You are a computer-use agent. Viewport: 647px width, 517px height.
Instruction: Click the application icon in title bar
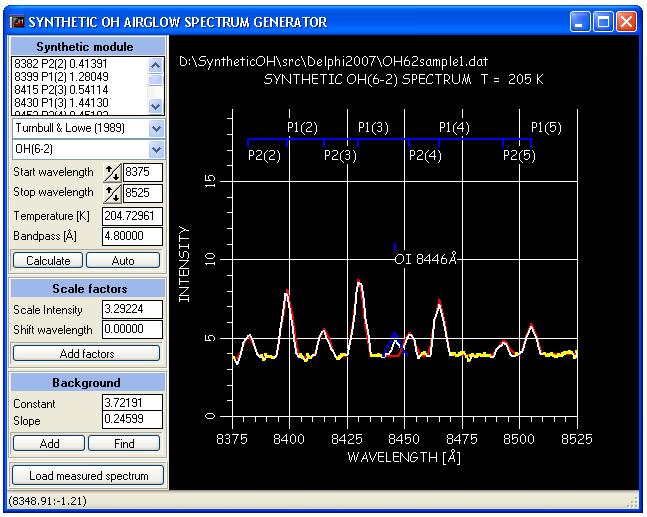coord(17,21)
